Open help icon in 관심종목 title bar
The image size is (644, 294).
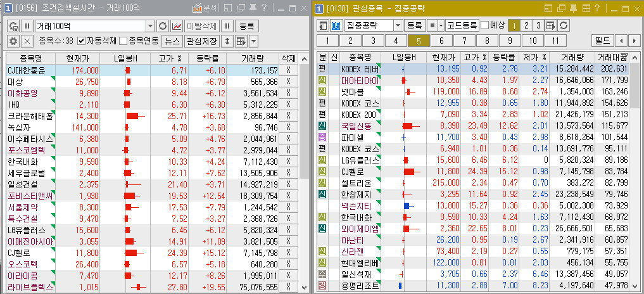click(x=597, y=8)
